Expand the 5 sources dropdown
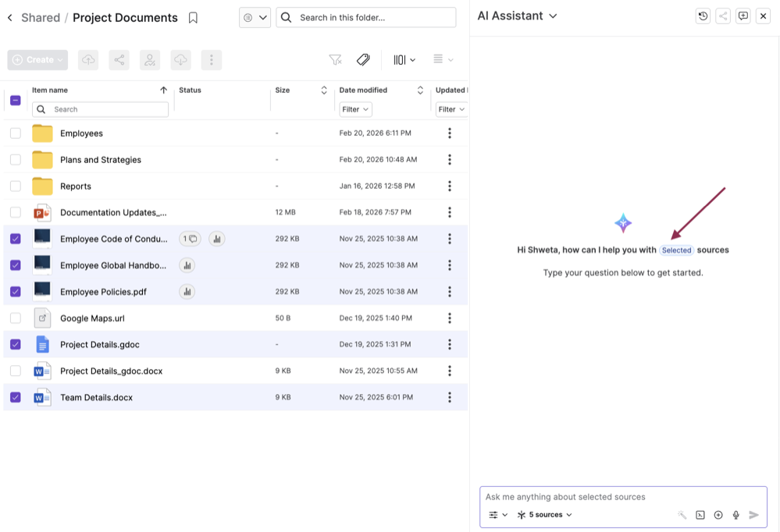 pyautogui.click(x=545, y=515)
